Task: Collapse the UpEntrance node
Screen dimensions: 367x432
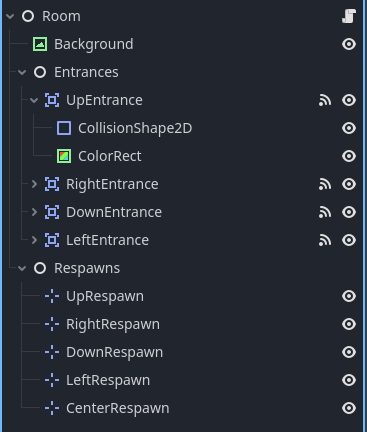Action: click(34, 100)
